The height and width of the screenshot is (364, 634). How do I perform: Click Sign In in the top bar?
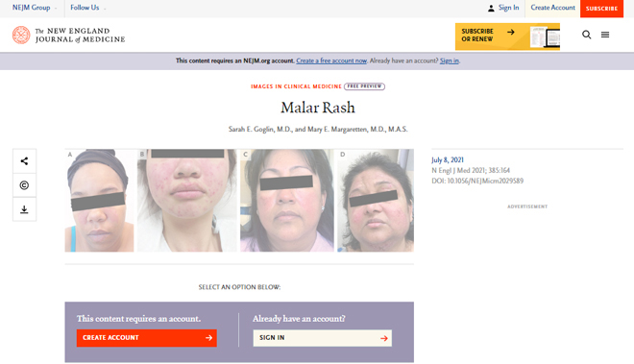point(508,8)
